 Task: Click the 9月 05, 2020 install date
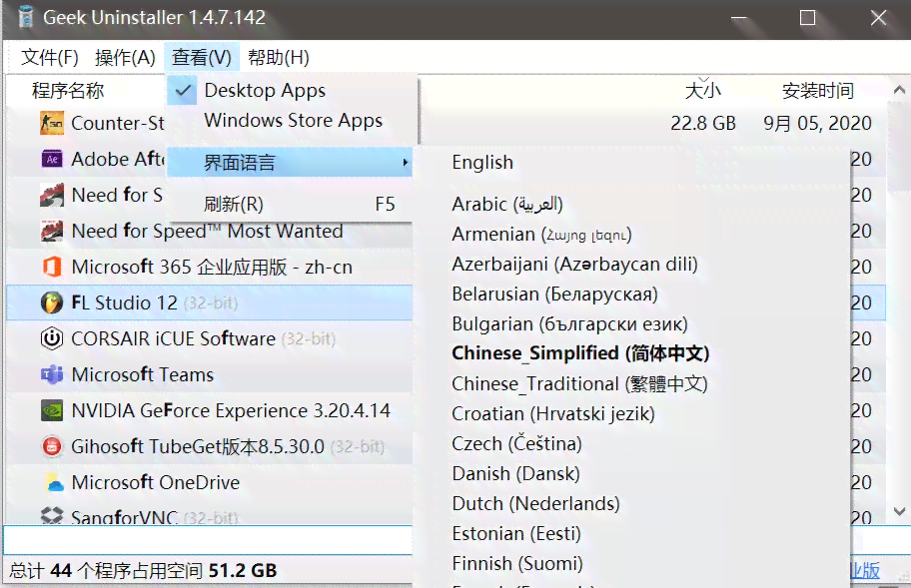click(817, 123)
